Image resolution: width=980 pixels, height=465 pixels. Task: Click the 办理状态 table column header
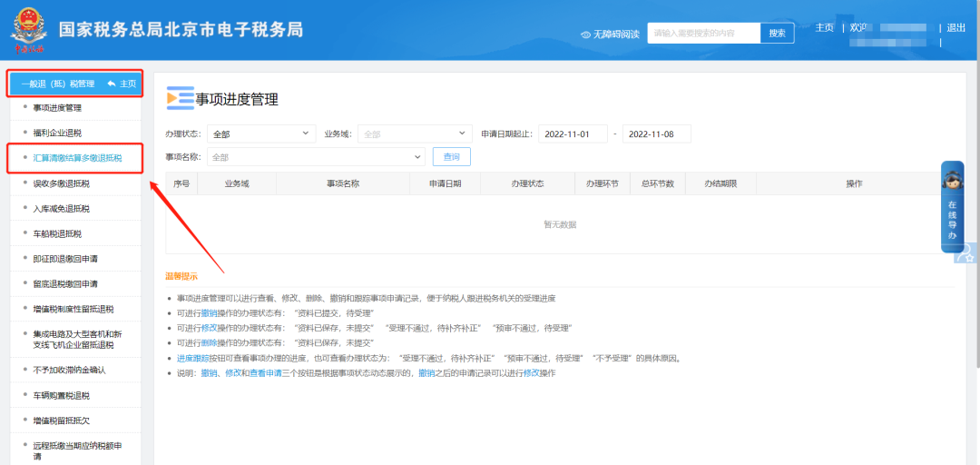click(527, 184)
